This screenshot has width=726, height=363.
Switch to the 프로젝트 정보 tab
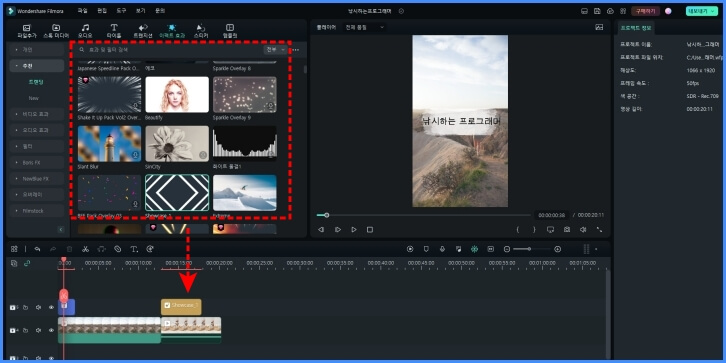coord(636,28)
